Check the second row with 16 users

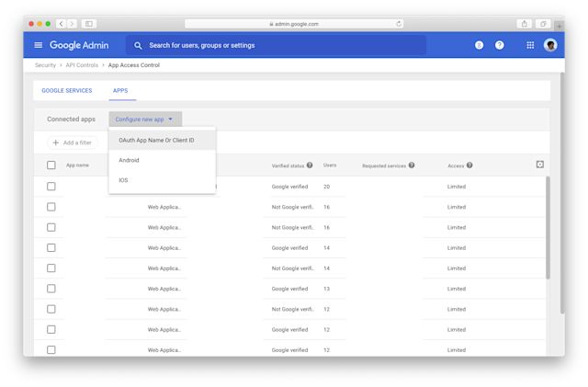coord(51,227)
